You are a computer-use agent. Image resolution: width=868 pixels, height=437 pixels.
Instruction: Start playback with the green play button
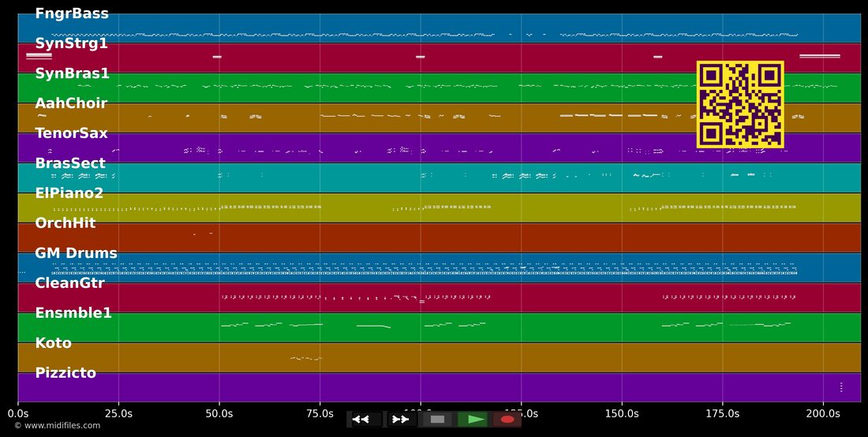tap(472, 420)
